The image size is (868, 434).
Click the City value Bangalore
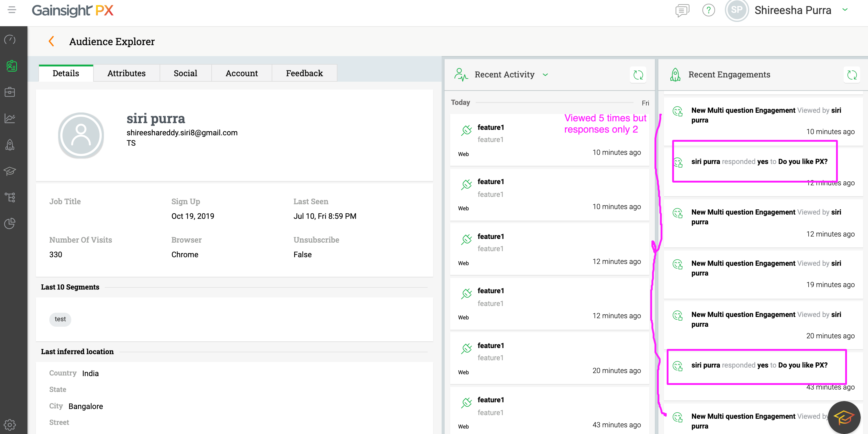(x=86, y=406)
